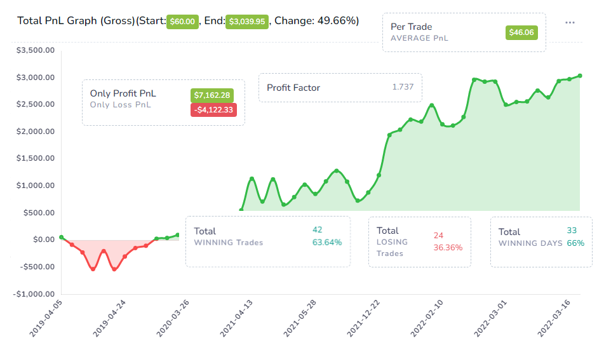611x364 pixels.
Task: Open the three-dot options menu
Action: click(x=569, y=22)
